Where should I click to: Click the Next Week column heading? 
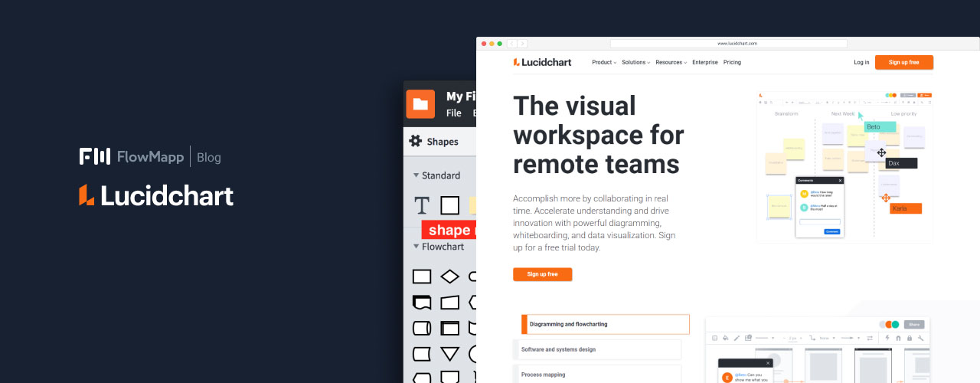[843, 113]
